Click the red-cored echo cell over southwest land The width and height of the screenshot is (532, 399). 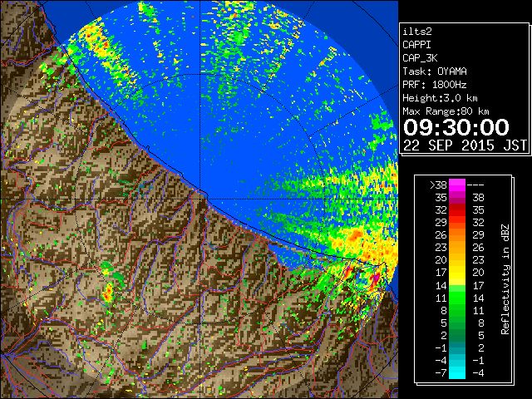(x=108, y=293)
